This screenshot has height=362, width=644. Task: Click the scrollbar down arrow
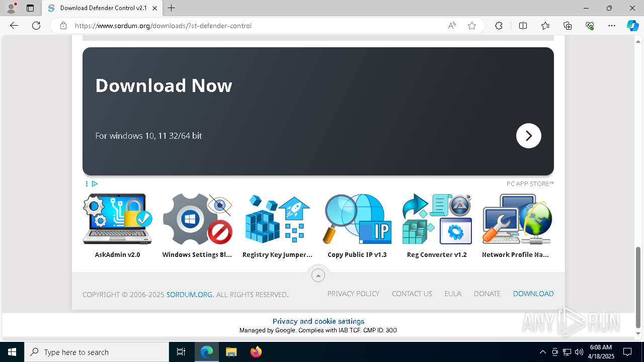[x=638, y=333]
